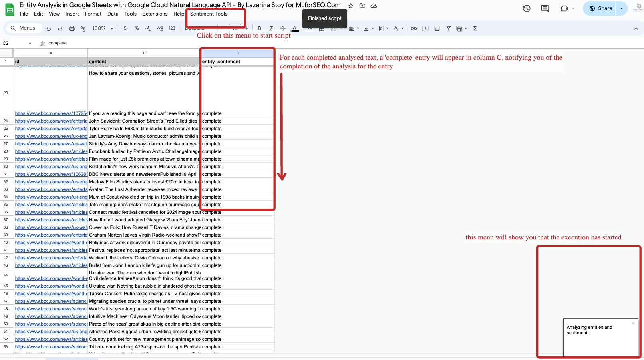
Task: Decrease decimal places
Action: pos(148,28)
